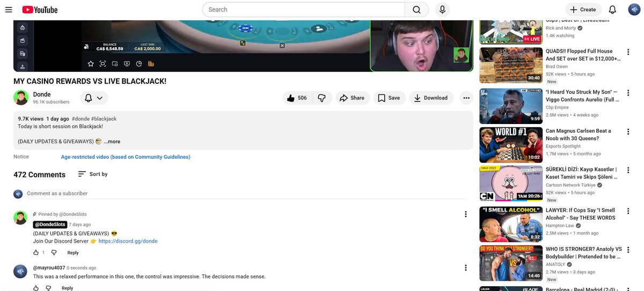Open Magnus Carlsen 30 Queens thumbnail
The width and height of the screenshot is (644, 291).
[511, 144]
